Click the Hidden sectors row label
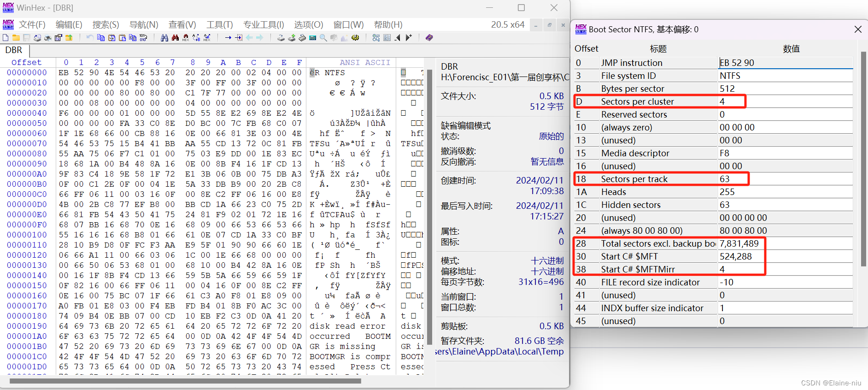The height and width of the screenshot is (390, 868). [631, 205]
